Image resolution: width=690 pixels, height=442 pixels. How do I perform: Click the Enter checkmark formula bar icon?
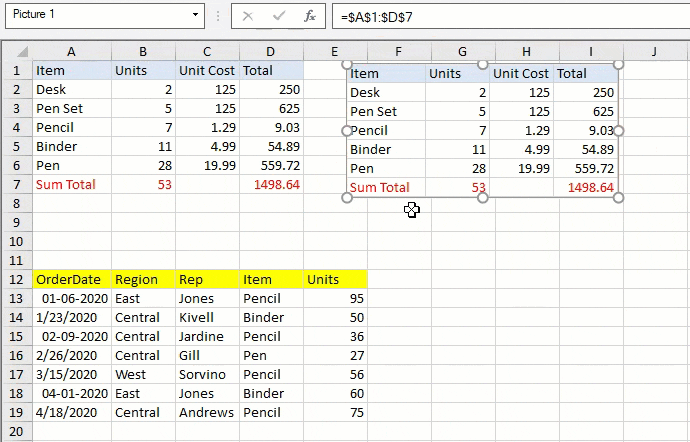point(279,16)
